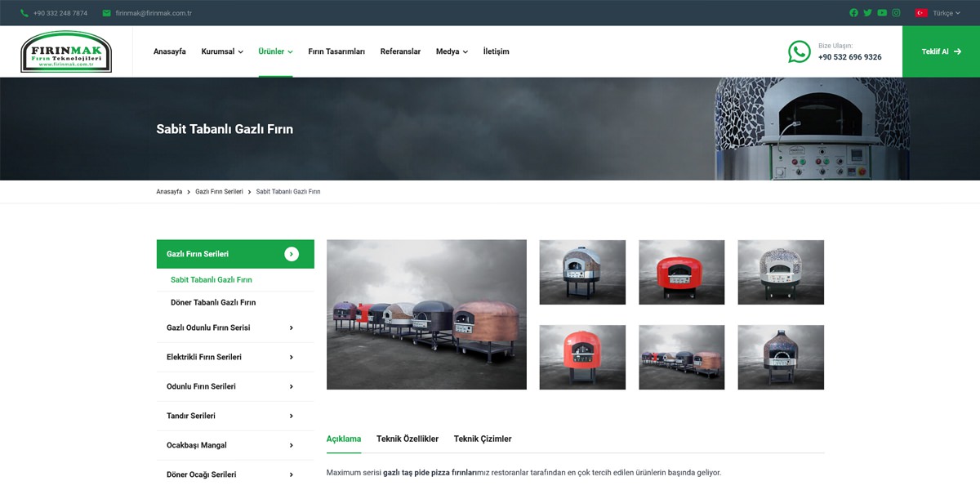Click the Turkish flag icon
Image resolution: width=980 pixels, height=490 pixels.
[921, 13]
